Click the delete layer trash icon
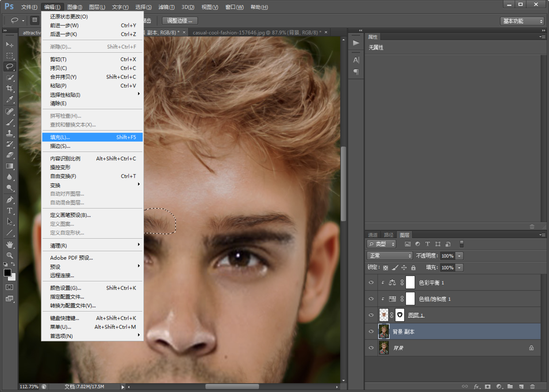The image size is (549, 392). click(532, 387)
